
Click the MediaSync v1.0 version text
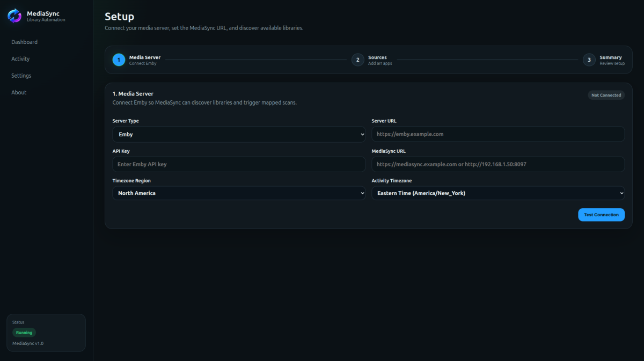tap(28, 343)
